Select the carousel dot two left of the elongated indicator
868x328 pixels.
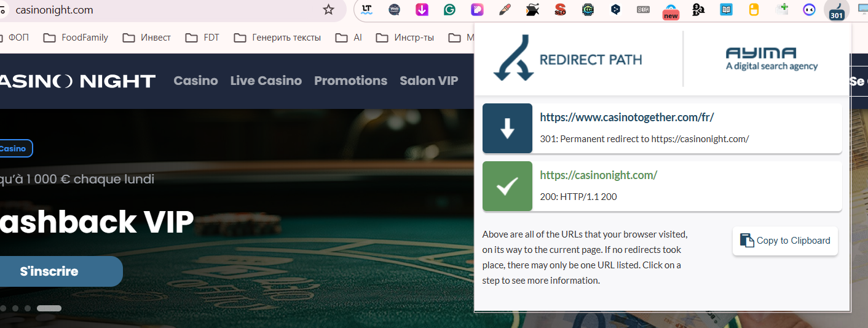(15, 308)
